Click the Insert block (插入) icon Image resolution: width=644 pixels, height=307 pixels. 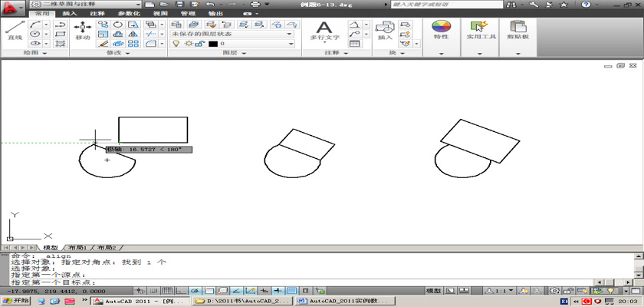[385, 30]
